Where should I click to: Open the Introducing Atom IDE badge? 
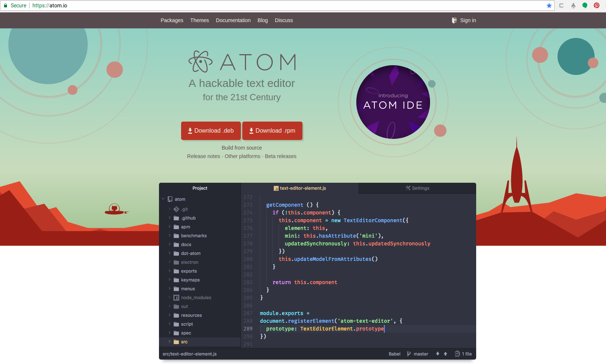point(393,102)
